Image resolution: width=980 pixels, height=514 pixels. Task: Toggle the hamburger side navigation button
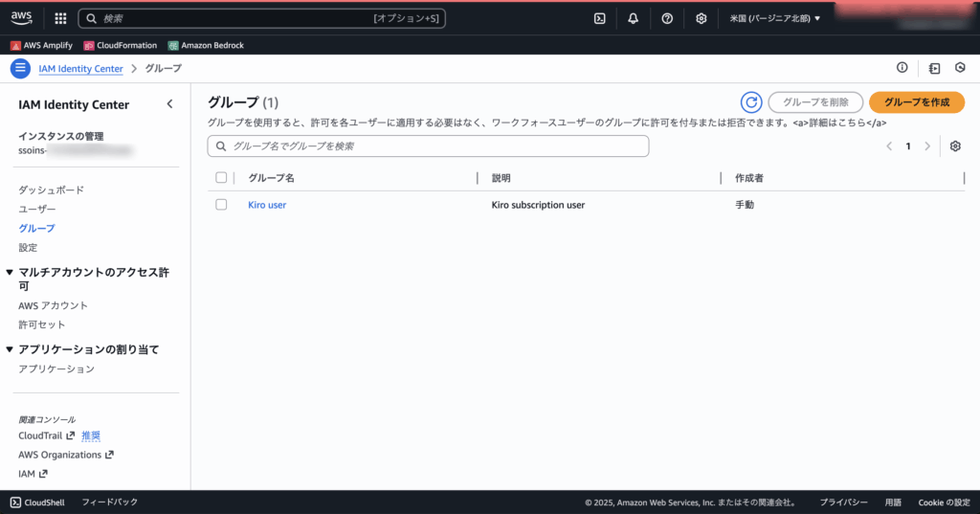(20, 68)
